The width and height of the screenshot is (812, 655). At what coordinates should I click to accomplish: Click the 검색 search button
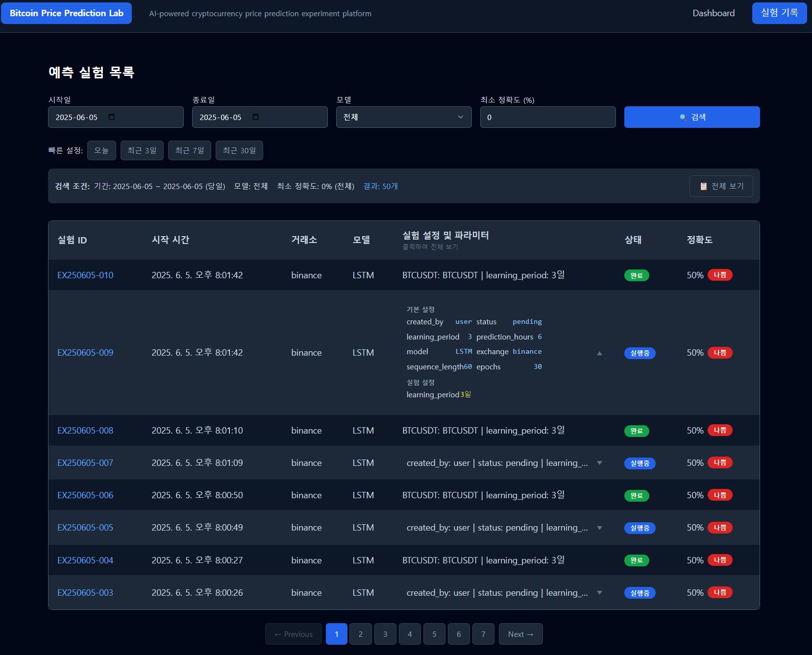pyautogui.click(x=691, y=117)
